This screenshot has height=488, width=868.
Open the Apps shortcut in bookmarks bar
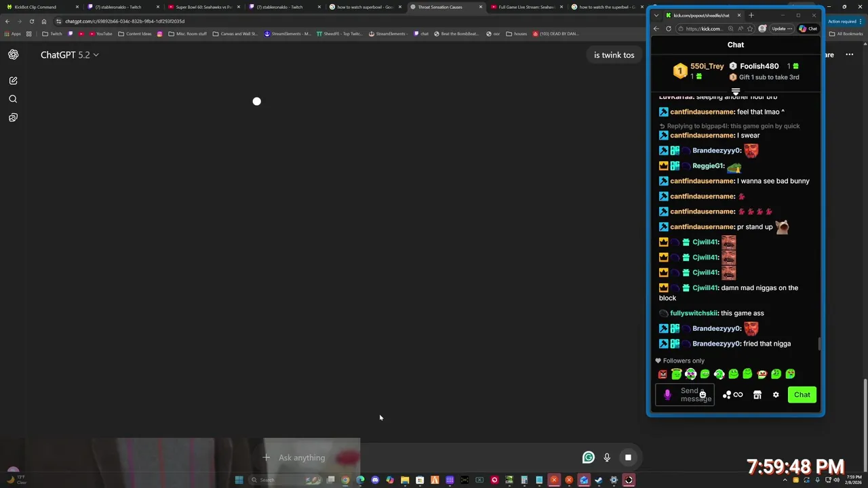coord(12,33)
